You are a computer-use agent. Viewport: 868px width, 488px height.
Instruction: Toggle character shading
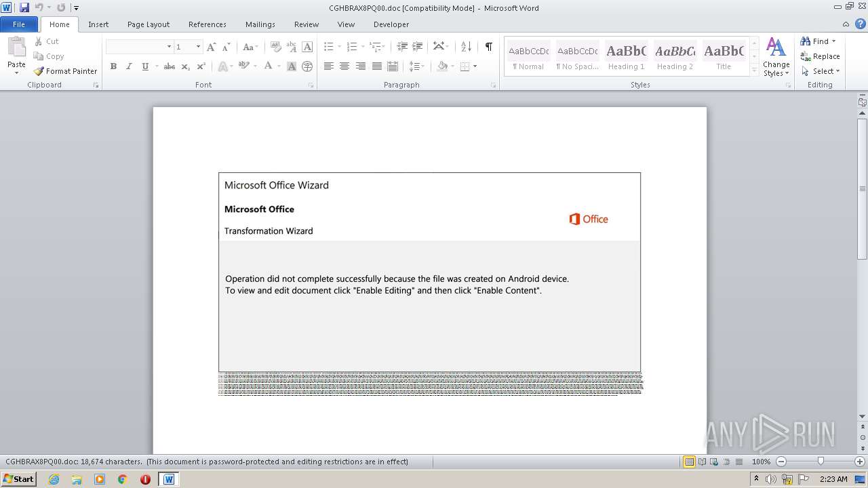(292, 66)
